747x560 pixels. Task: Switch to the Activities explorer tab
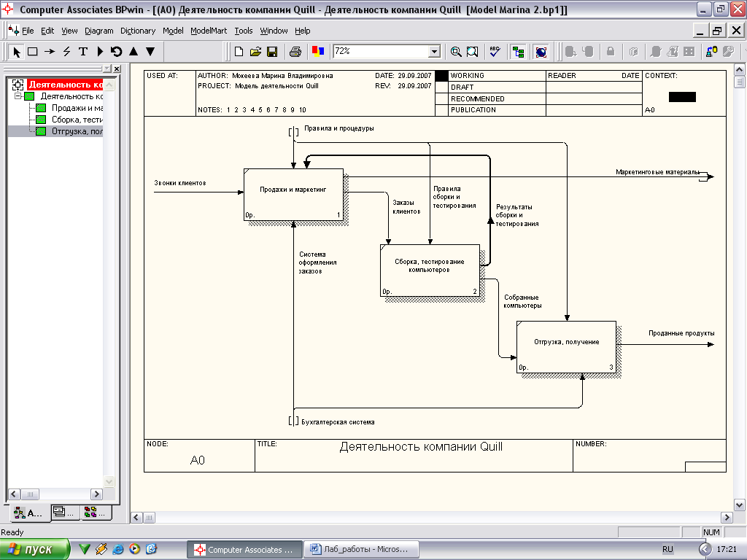tap(28, 513)
